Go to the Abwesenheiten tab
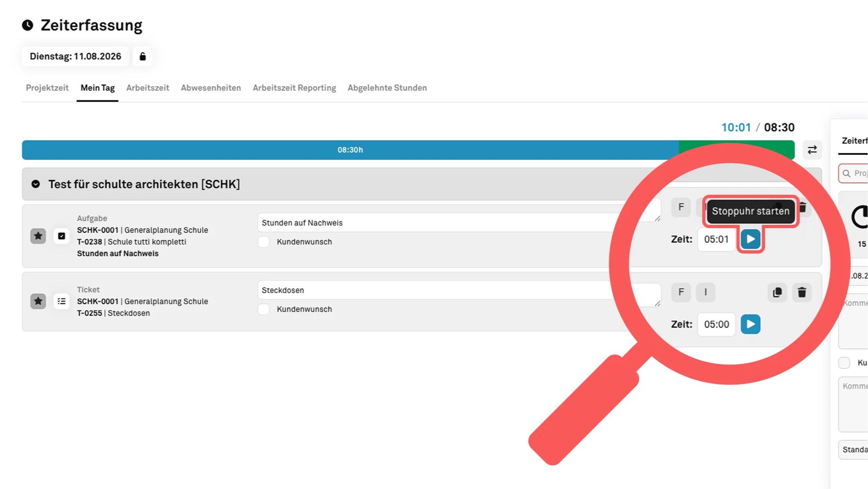 click(211, 88)
